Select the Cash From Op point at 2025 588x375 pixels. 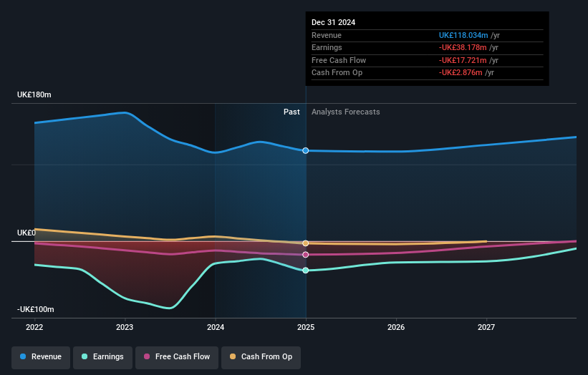(x=306, y=243)
